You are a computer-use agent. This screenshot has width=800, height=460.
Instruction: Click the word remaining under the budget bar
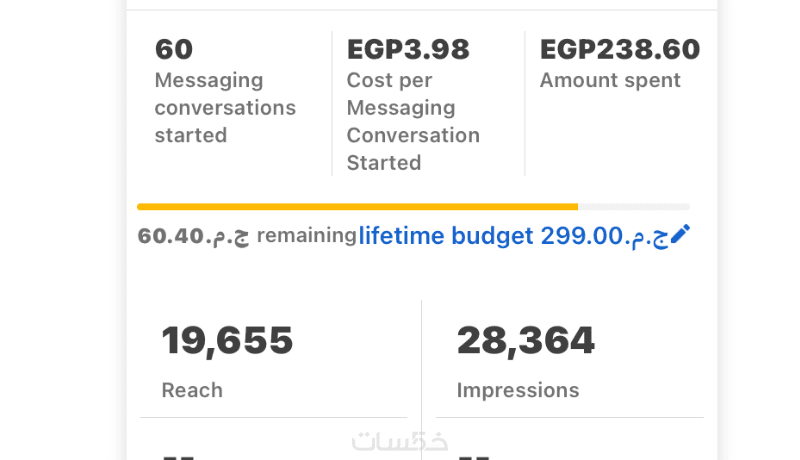point(307,236)
